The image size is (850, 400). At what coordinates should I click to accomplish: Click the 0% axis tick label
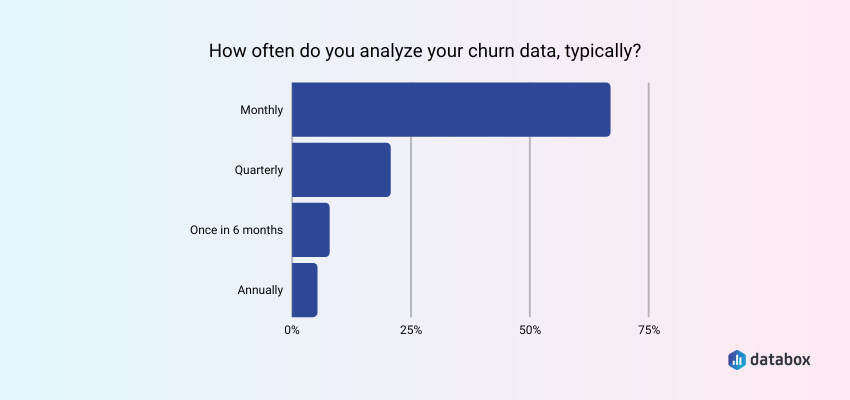292,330
